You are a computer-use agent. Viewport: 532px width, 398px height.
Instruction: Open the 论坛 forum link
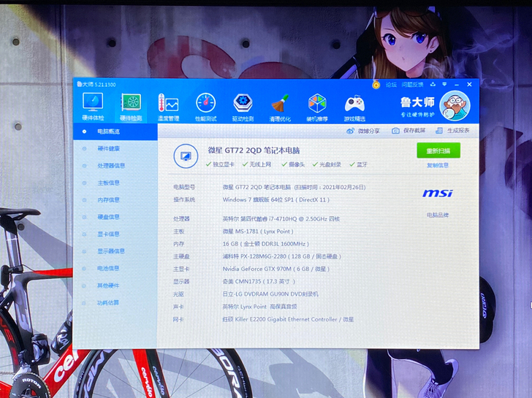click(x=391, y=85)
